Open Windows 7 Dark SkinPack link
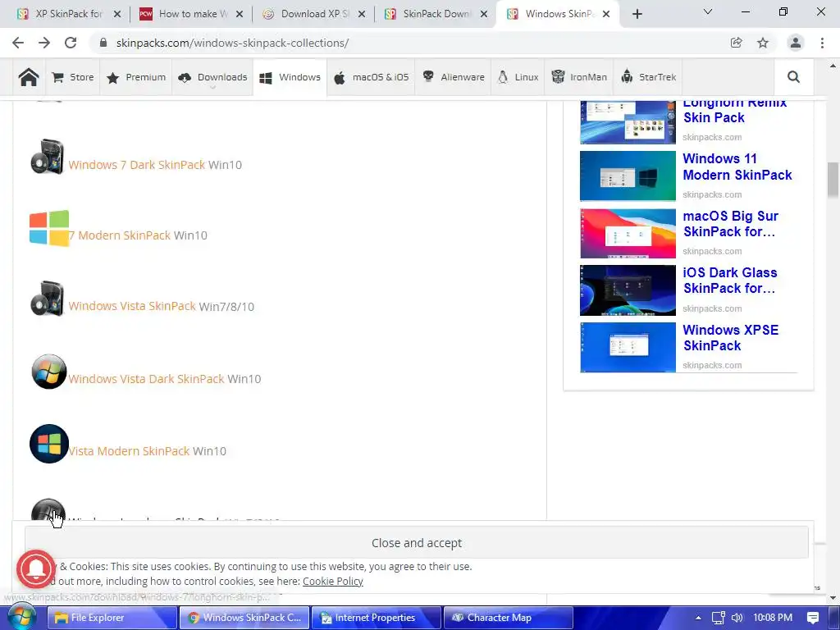 tap(137, 164)
